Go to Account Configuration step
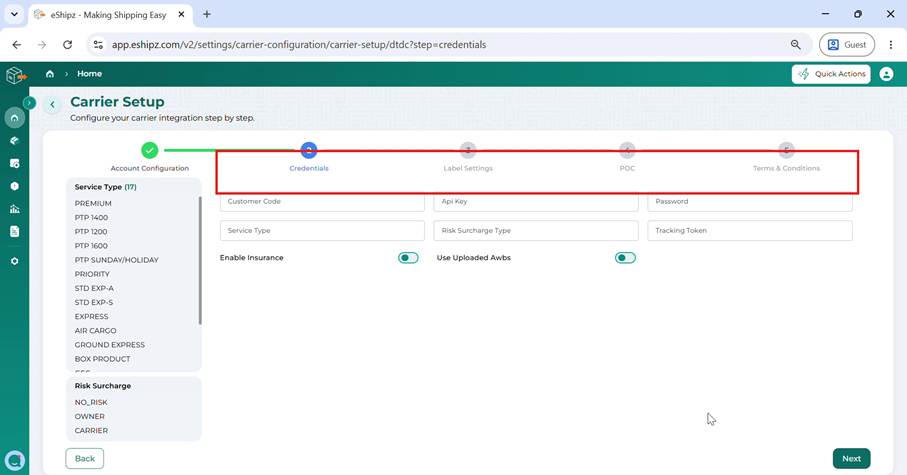The image size is (907, 475). [149, 168]
